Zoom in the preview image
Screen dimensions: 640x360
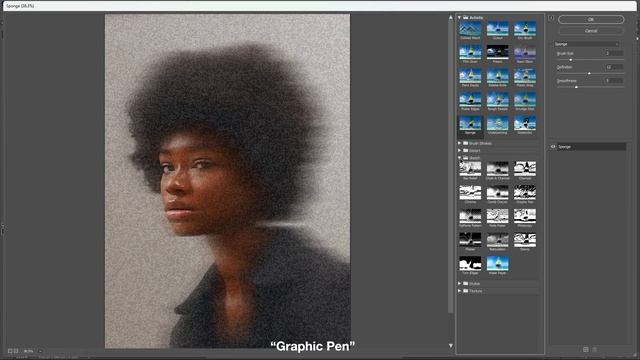point(16,351)
